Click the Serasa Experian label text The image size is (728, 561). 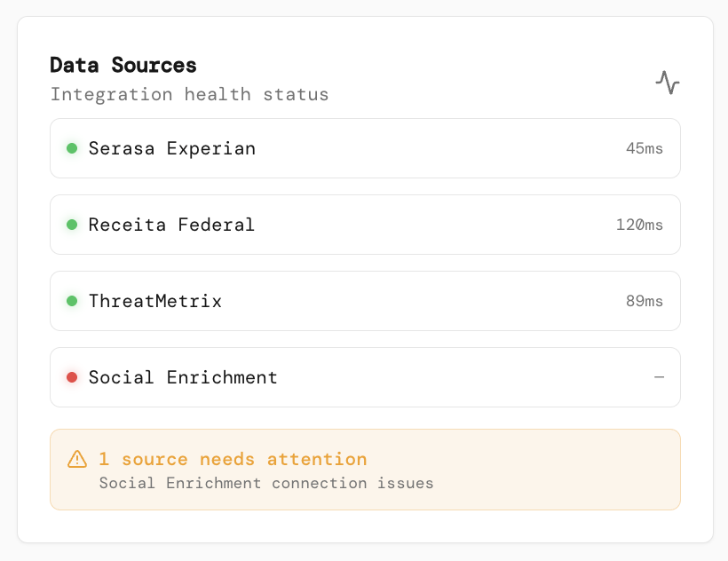pos(172,148)
